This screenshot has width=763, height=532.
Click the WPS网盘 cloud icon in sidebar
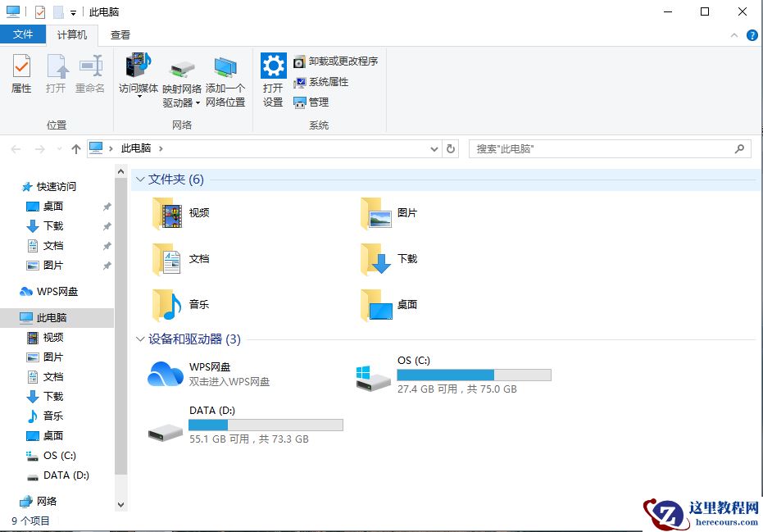pyautogui.click(x=25, y=291)
